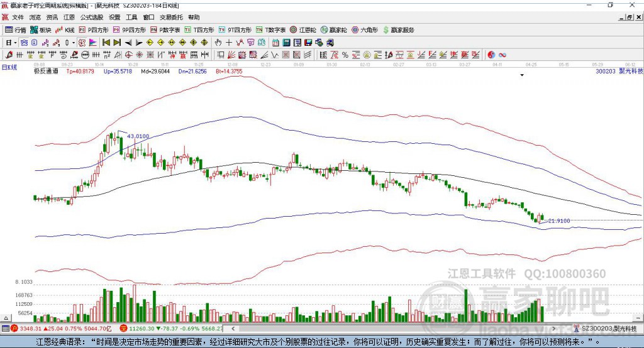Open the T数字表 tool
Screen dimensions: 644x348
coord(270,30)
